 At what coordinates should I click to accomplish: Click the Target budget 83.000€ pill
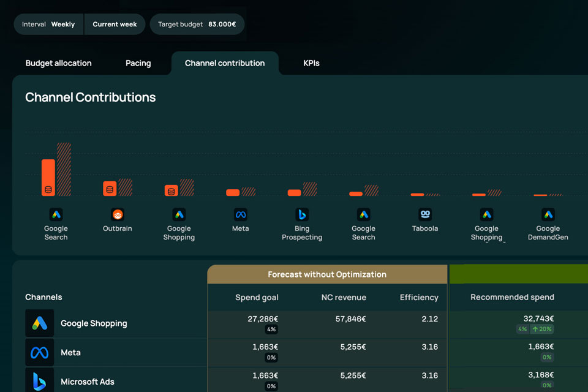(x=197, y=24)
